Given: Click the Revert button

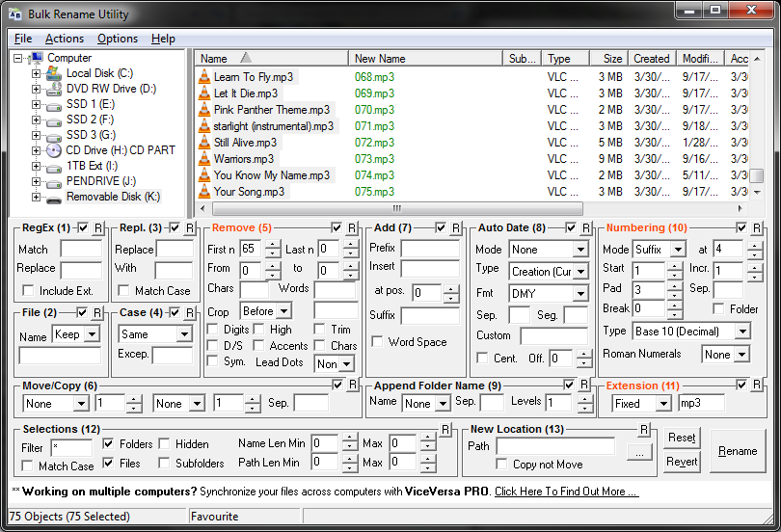Looking at the screenshot, I should point(682,462).
